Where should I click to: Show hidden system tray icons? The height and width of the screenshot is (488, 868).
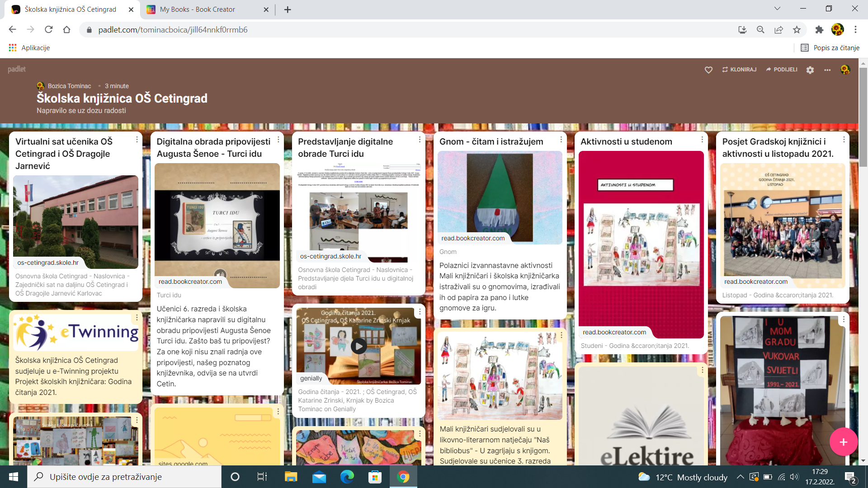(740, 477)
